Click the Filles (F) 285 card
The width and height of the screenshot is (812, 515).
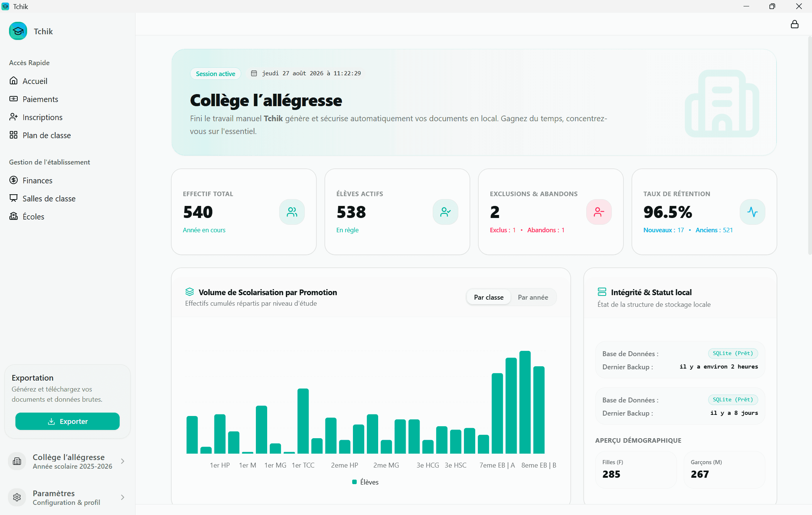[x=636, y=470]
